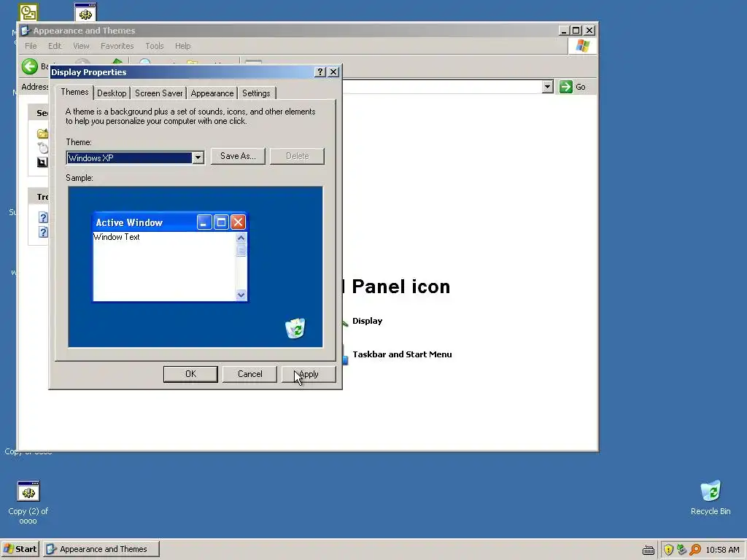Viewport: 747px width, 560px height.
Task: Click the green Go arrow button
Action: [565, 87]
